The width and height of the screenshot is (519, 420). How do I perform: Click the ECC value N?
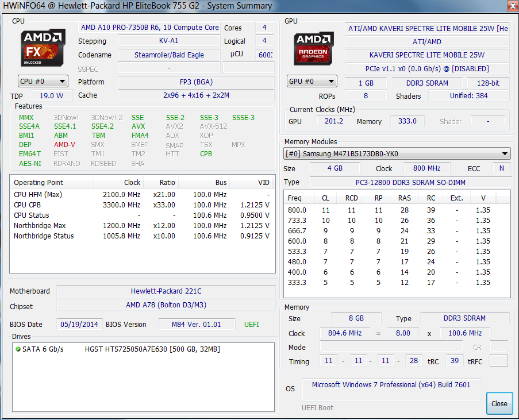(501, 168)
